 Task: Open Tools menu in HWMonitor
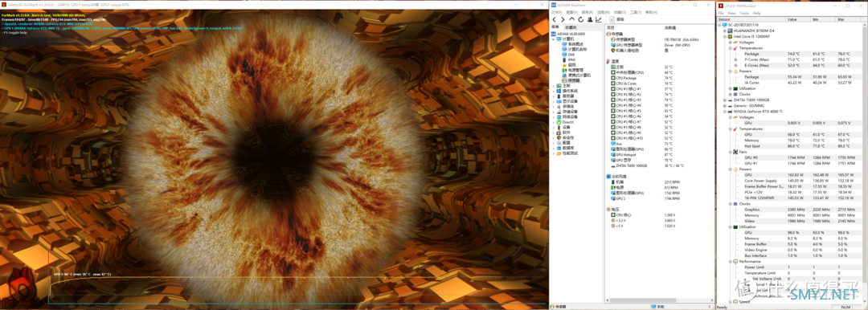(744, 13)
